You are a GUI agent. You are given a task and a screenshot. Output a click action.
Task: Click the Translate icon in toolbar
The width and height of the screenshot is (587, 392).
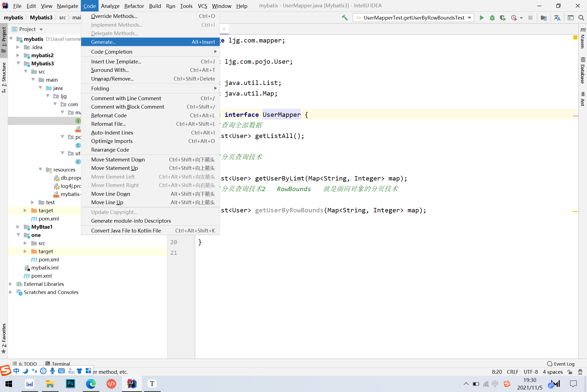(x=557, y=18)
